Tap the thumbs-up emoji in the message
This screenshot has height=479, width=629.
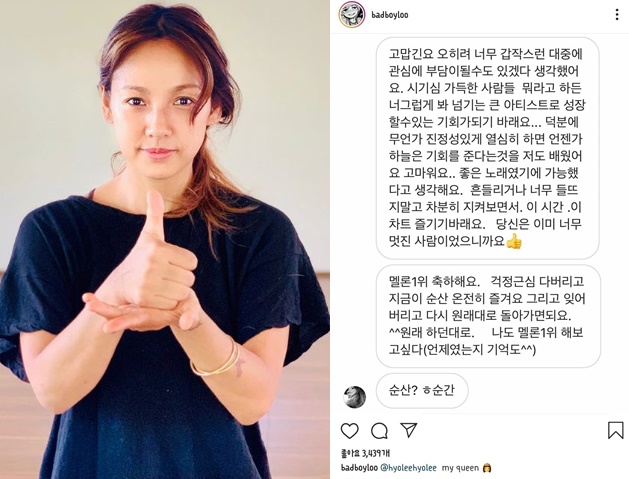514,242
